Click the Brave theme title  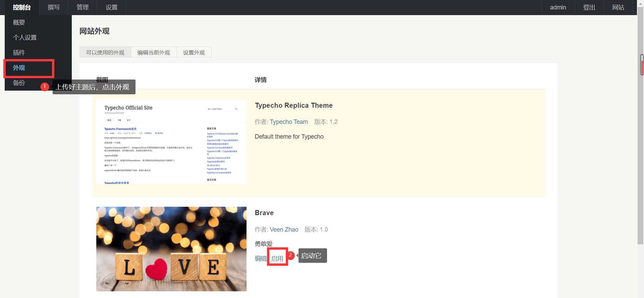[x=264, y=213]
